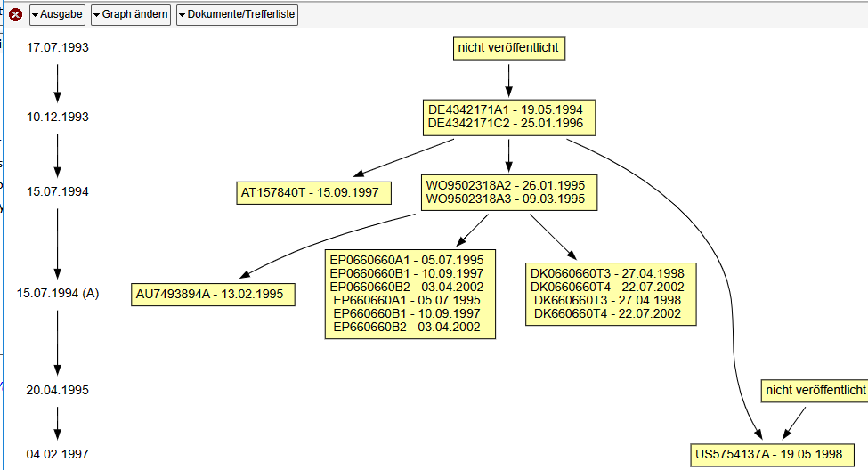The image size is (868, 470).
Task: Select the AU7493894A - 13.02.1995 node
Action: pos(213,295)
